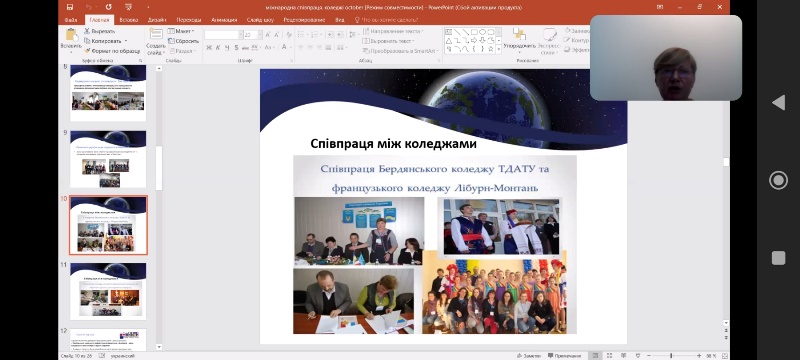Click the Вставить paste clipboard icon
This screenshot has width=800, height=360.
(71, 35)
